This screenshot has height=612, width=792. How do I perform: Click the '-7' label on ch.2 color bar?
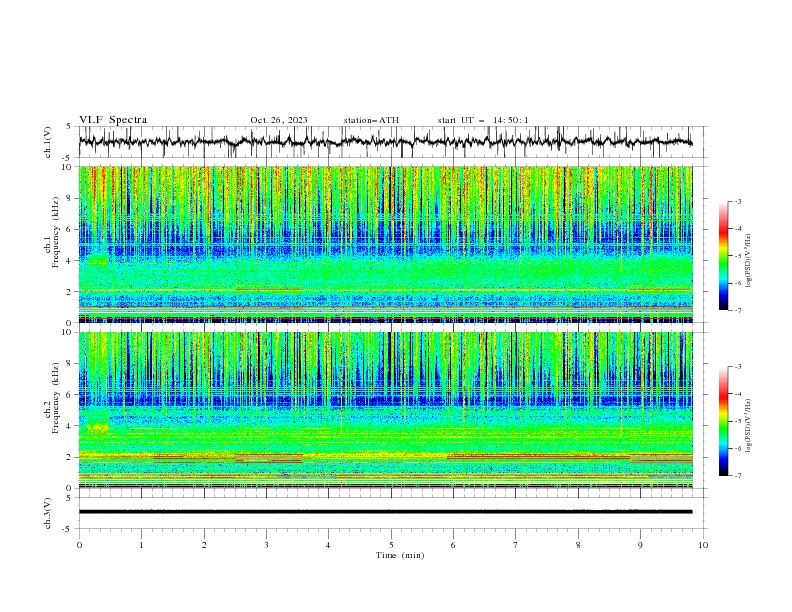[x=737, y=475]
